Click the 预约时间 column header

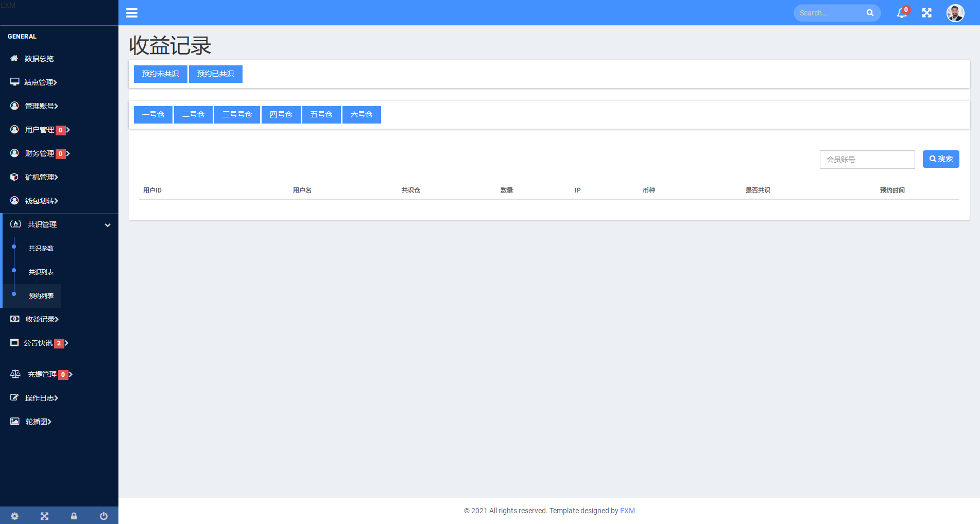[x=892, y=190]
